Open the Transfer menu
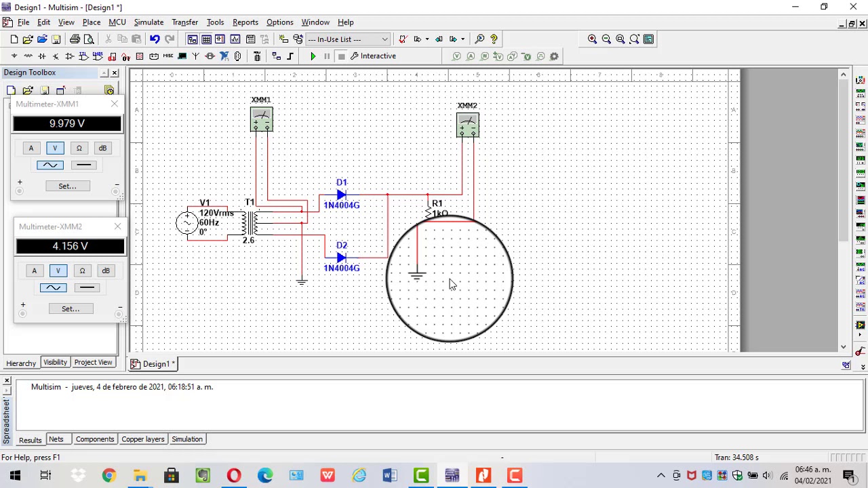This screenshot has height=488, width=868. tap(184, 22)
